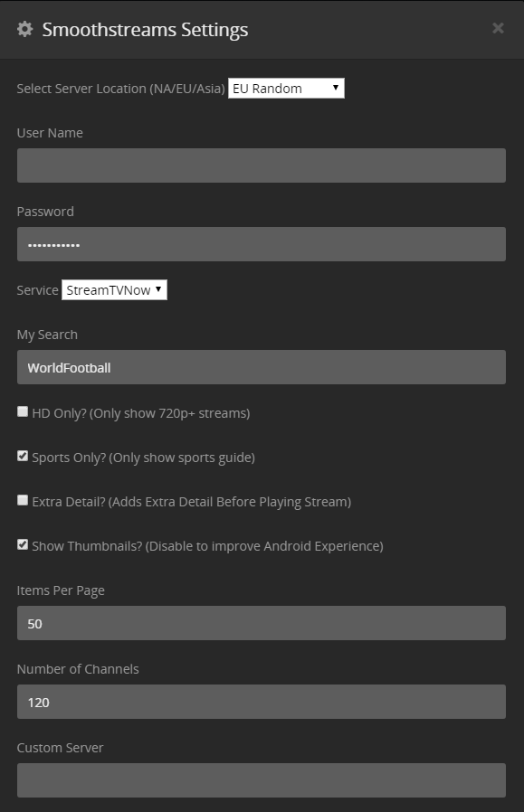Expand the StreamTVNow service dropdown

(114, 289)
